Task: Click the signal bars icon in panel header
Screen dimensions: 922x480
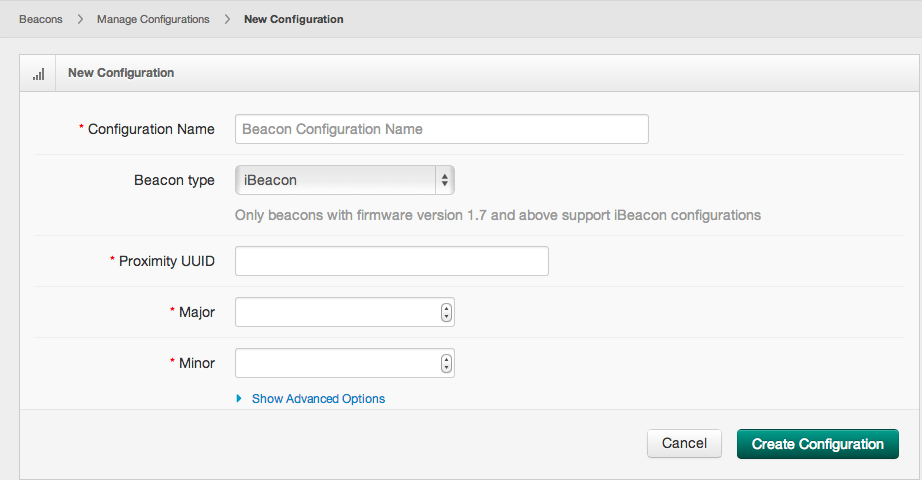Action: click(38, 74)
